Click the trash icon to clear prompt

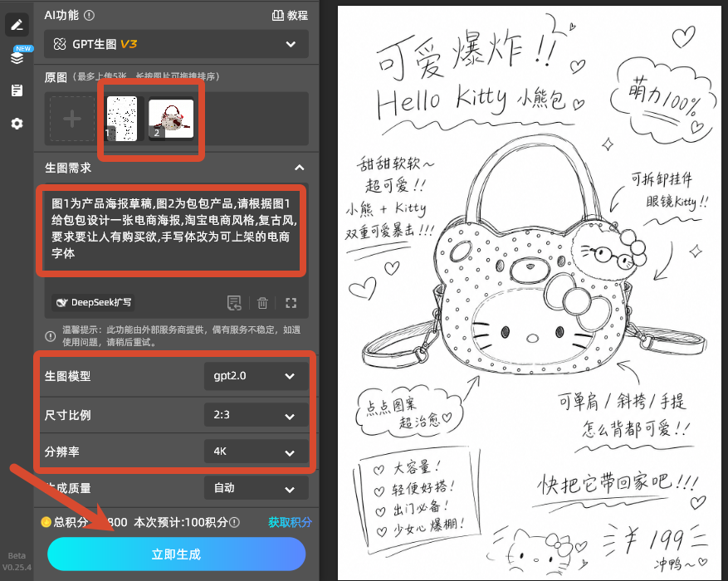point(262,303)
